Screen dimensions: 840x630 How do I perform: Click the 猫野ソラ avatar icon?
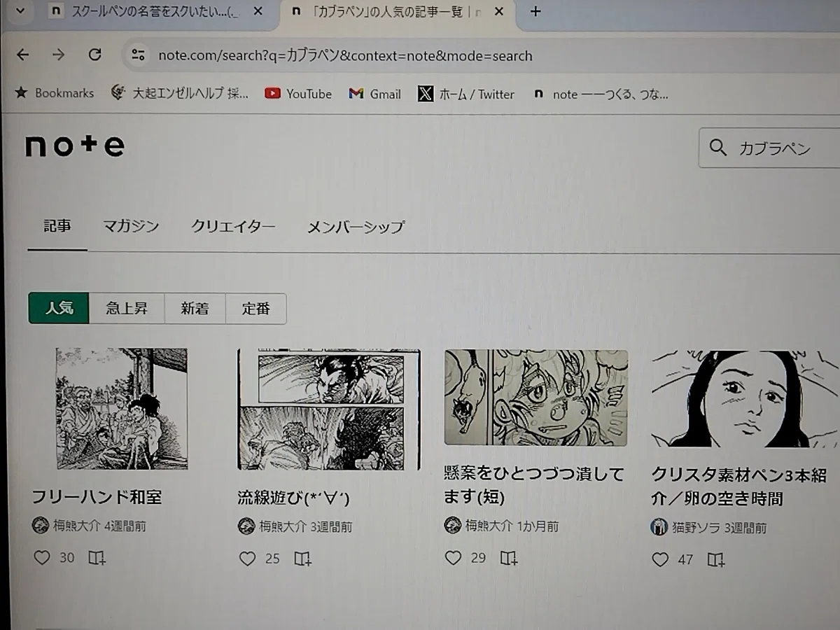click(x=659, y=527)
